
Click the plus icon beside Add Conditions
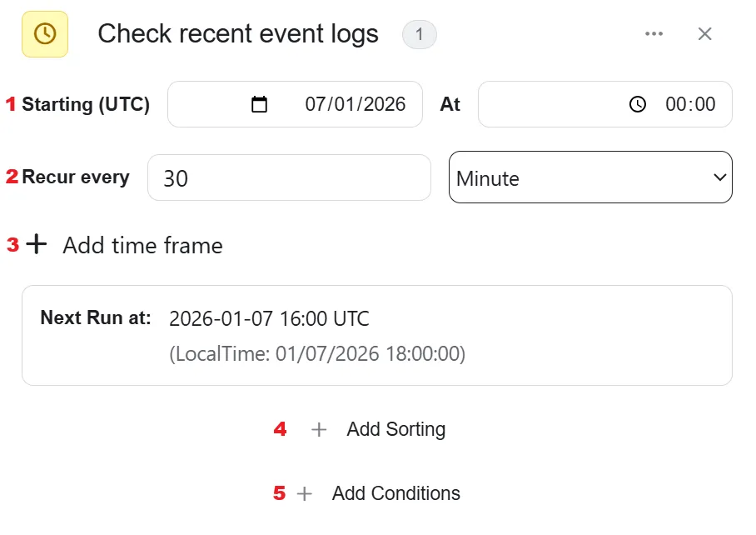tap(304, 493)
